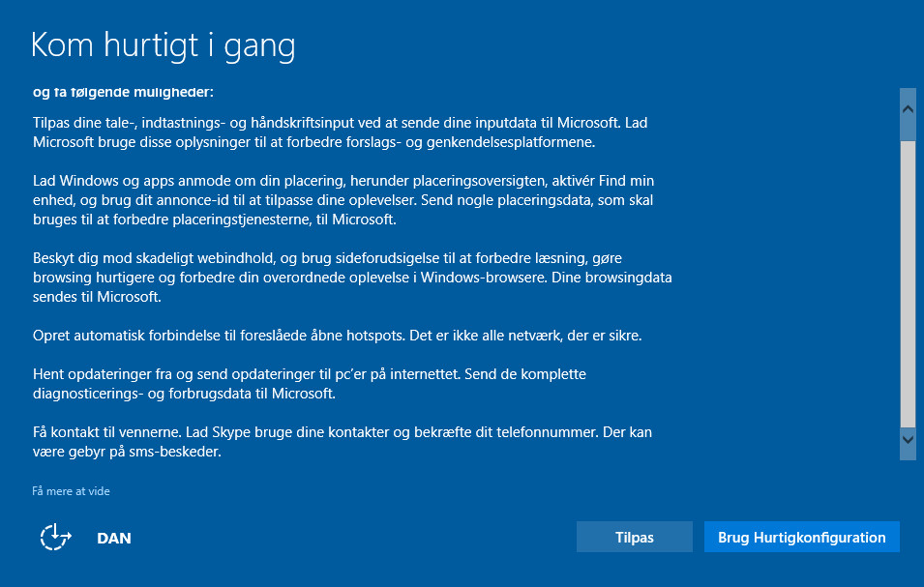This screenshot has width=924, height=587.
Task: Open the Ease of Access icon
Action: click(x=55, y=538)
